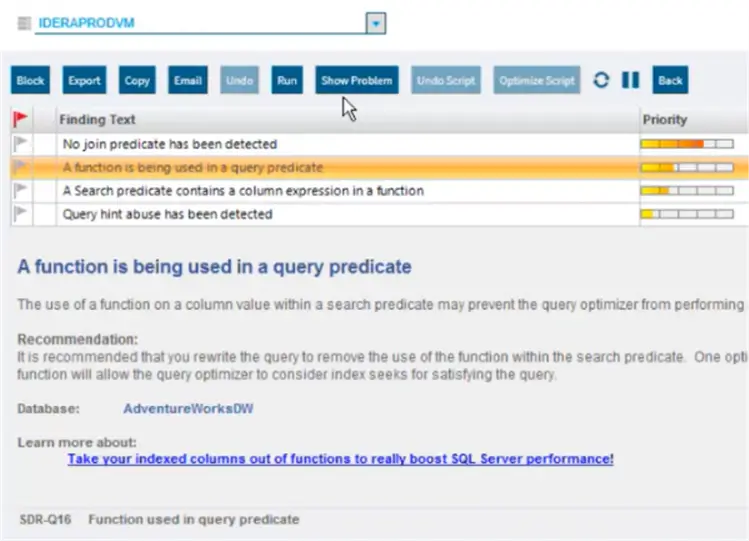Viewport: 749px width, 541px height.
Task: Sort by Finding Text column header
Action: 348,119
